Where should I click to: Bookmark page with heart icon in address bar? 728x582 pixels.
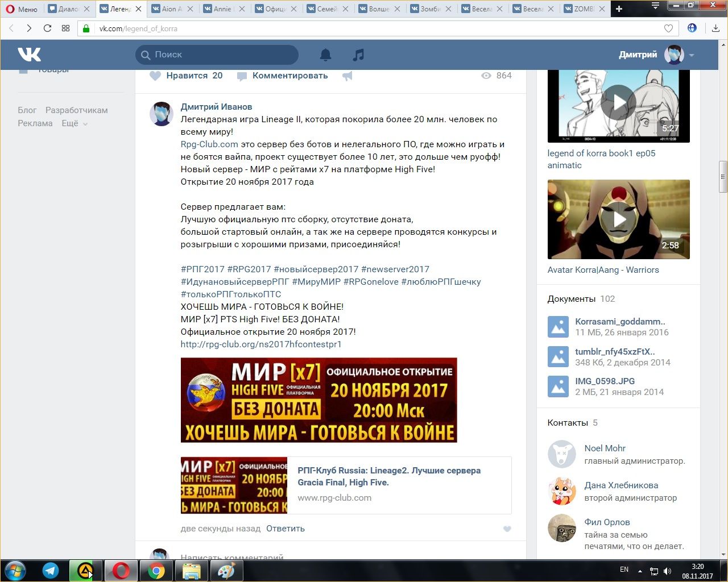668,28
